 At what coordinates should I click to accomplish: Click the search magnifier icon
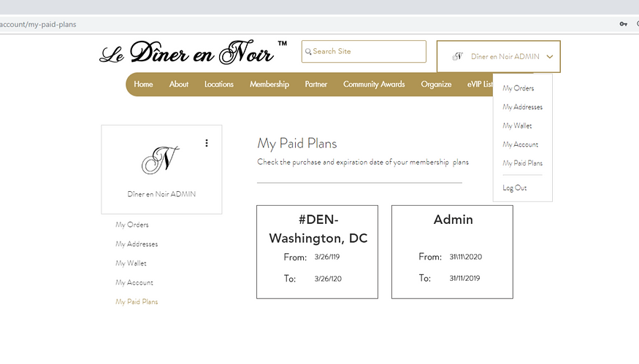pyautogui.click(x=308, y=52)
